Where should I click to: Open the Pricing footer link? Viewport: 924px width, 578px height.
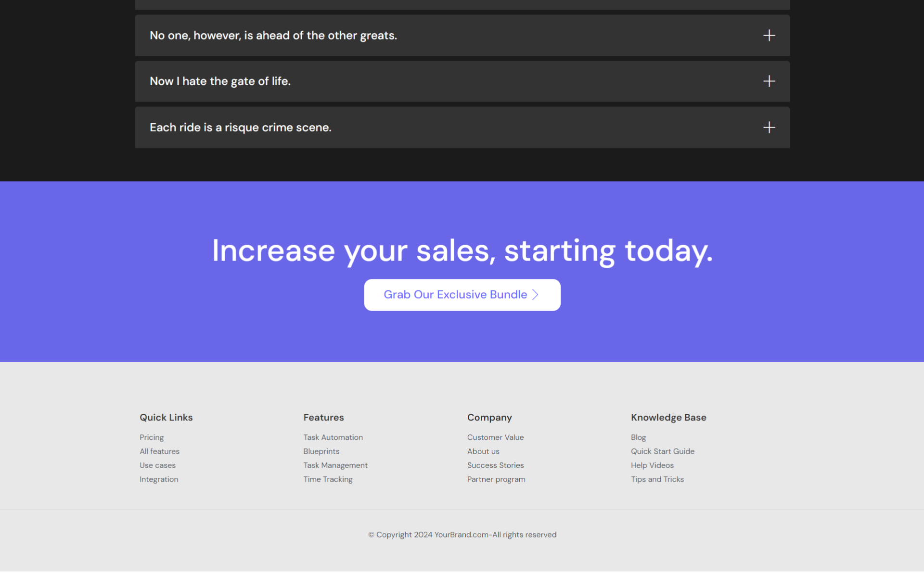[x=152, y=437]
